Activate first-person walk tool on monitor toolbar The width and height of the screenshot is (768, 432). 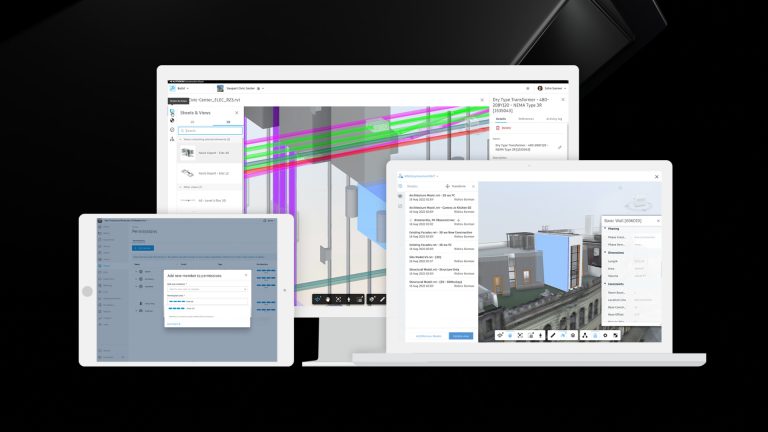(349, 299)
